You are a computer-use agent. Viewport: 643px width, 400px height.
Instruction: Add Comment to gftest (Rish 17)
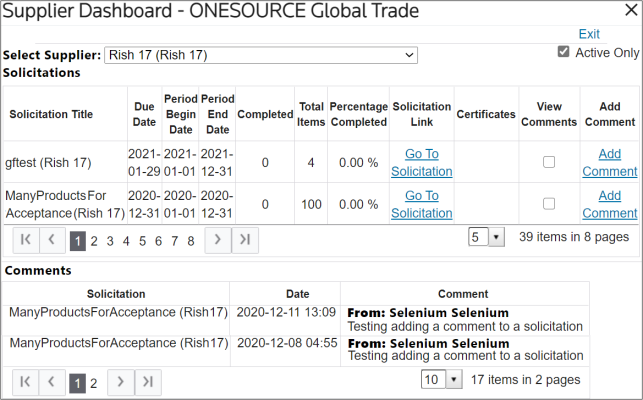coord(610,162)
